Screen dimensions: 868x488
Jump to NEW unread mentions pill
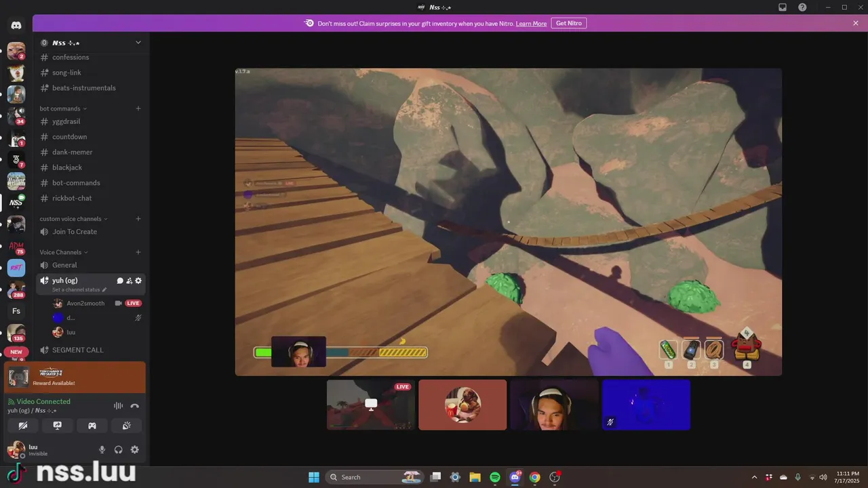[16, 352]
